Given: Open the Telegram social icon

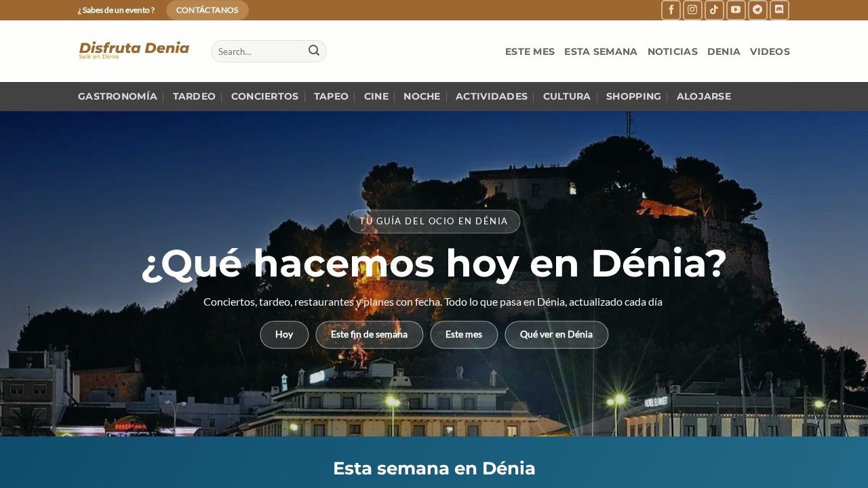Looking at the screenshot, I should point(757,10).
